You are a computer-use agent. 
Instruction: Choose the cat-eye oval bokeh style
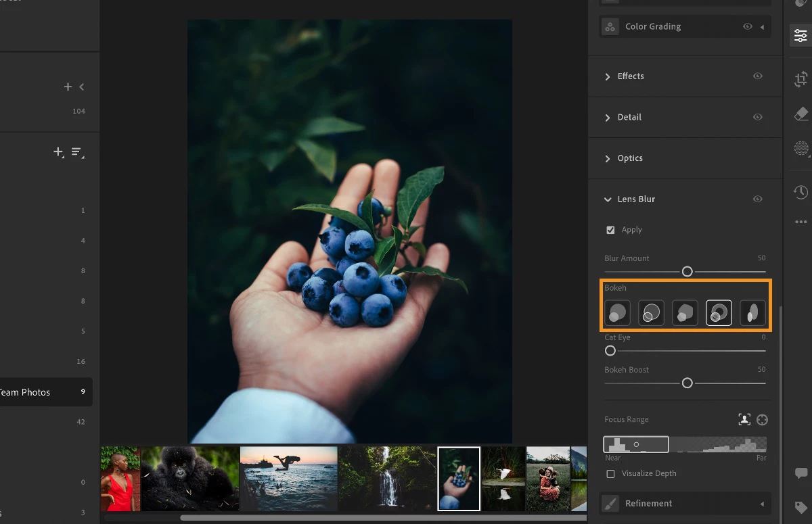coord(752,313)
